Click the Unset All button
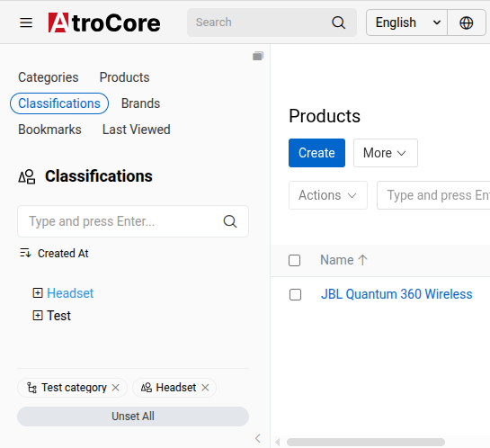Image resolution: width=490 pixels, height=448 pixels. (x=133, y=417)
